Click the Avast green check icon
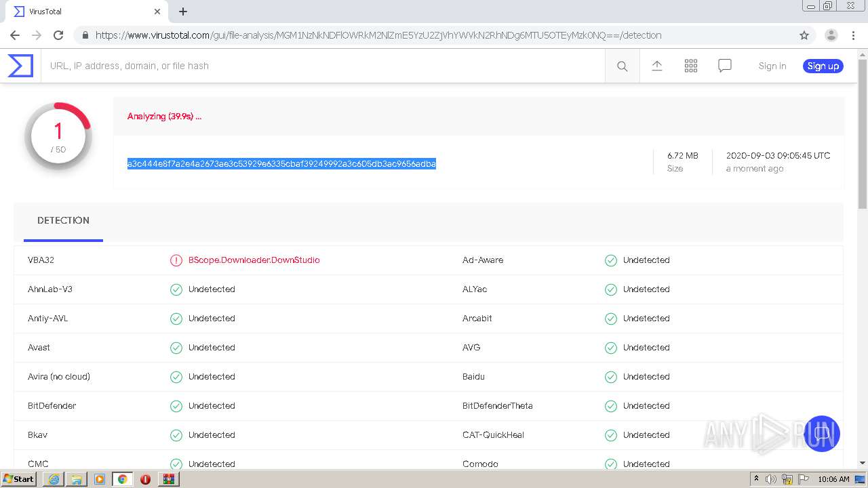The image size is (868, 488). [176, 348]
